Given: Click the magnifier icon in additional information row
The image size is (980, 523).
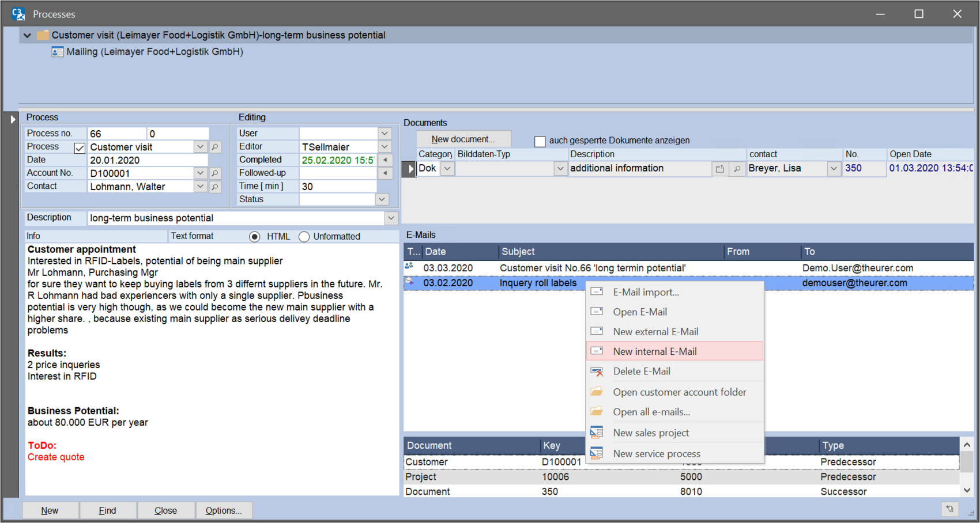Looking at the screenshot, I should (x=737, y=169).
